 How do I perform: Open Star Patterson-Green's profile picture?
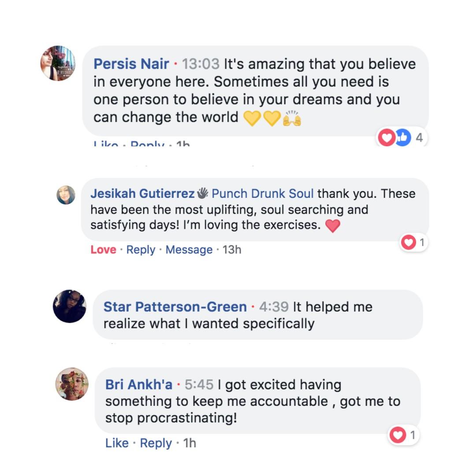[x=70, y=306]
